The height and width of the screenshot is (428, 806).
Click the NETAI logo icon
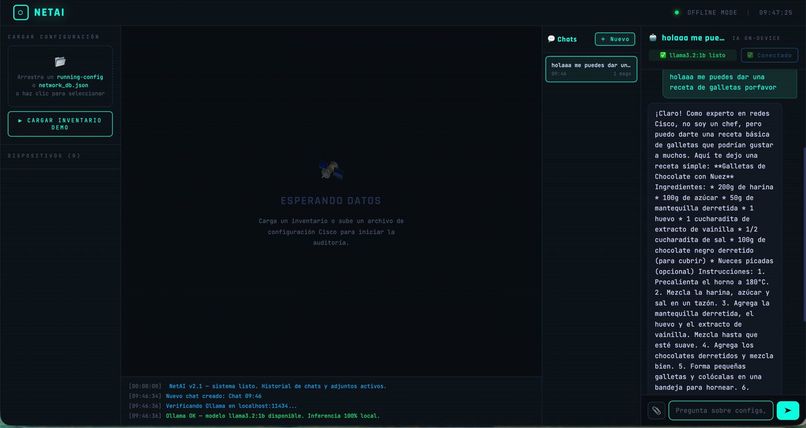[x=21, y=12]
